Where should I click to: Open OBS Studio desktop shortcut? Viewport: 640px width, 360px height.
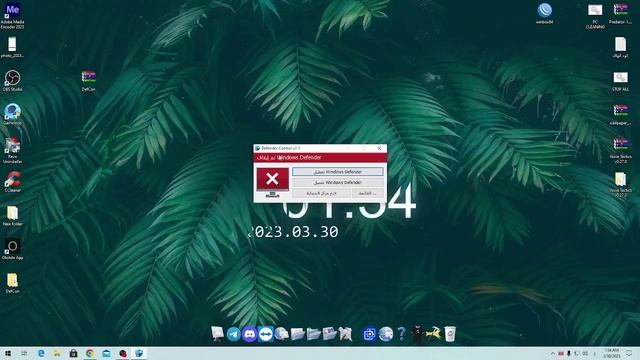click(12, 80)
